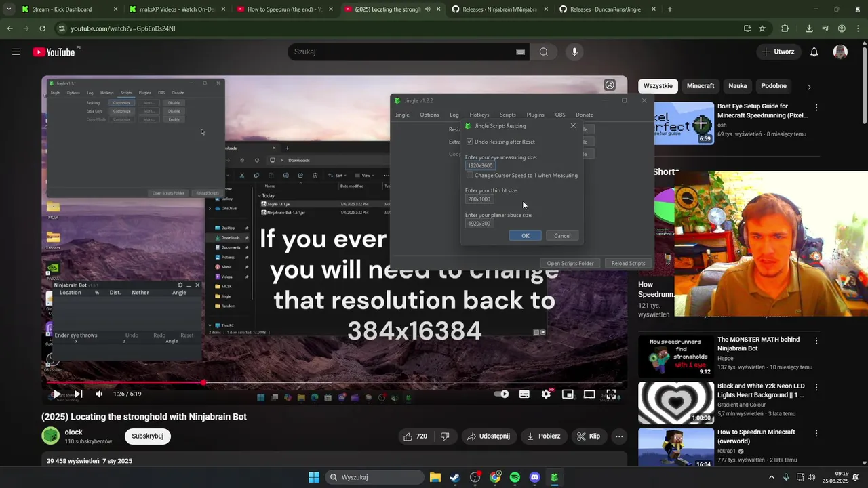Open Chrome extensions puzzle icon
868x488 pixels.
(x=785, y=28)
